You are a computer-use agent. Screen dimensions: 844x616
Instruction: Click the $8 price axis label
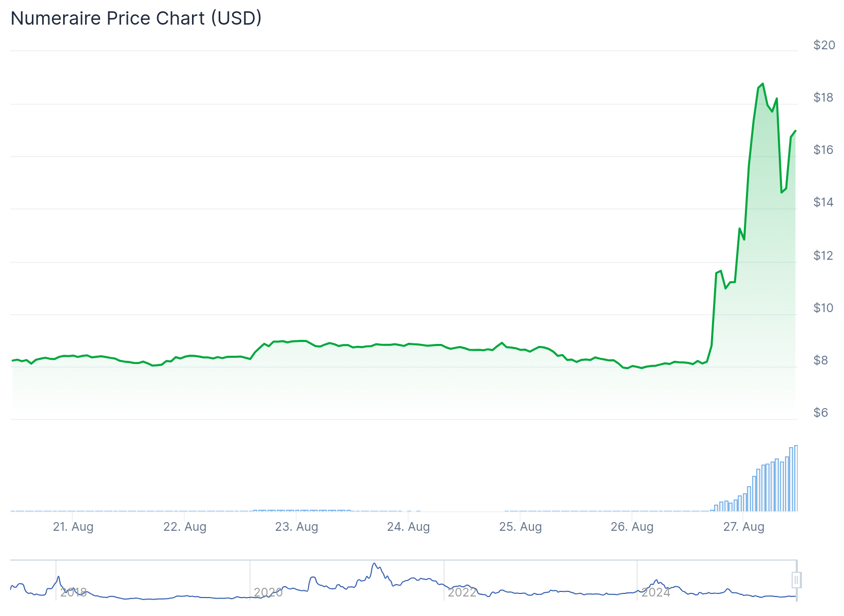point(821,360)
